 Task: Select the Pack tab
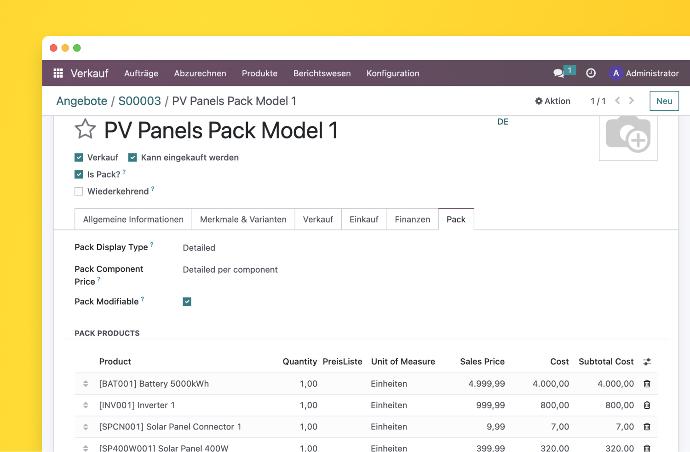[x=456, y=219]
